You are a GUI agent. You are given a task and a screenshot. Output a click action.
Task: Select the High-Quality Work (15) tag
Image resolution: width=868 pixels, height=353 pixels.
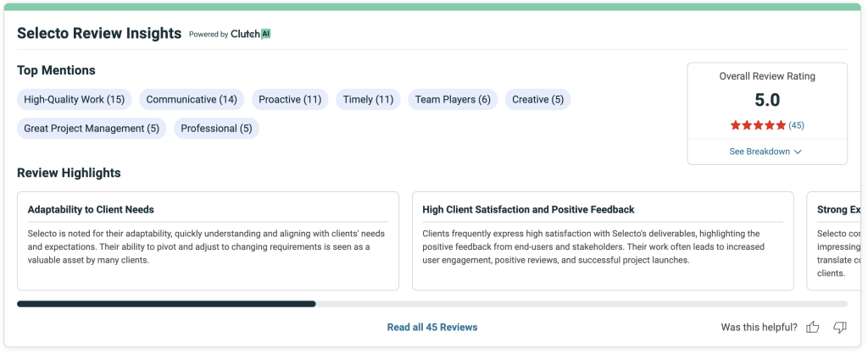coord(74,100)
